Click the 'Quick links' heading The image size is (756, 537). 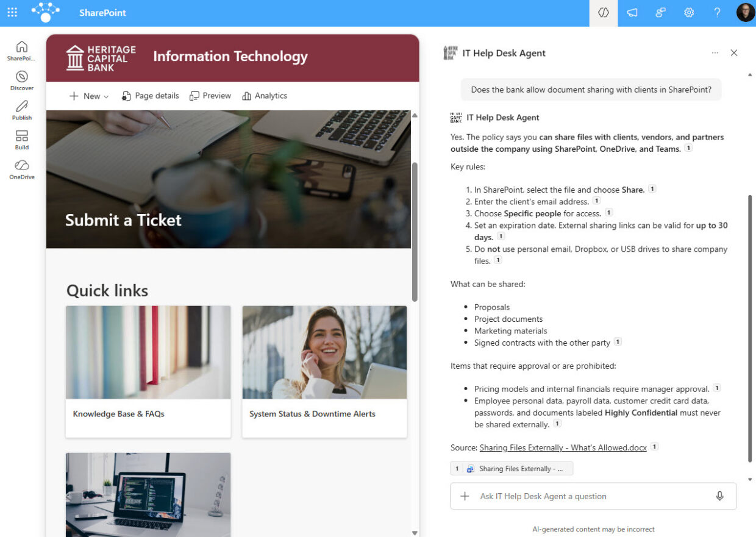point(107,291)
